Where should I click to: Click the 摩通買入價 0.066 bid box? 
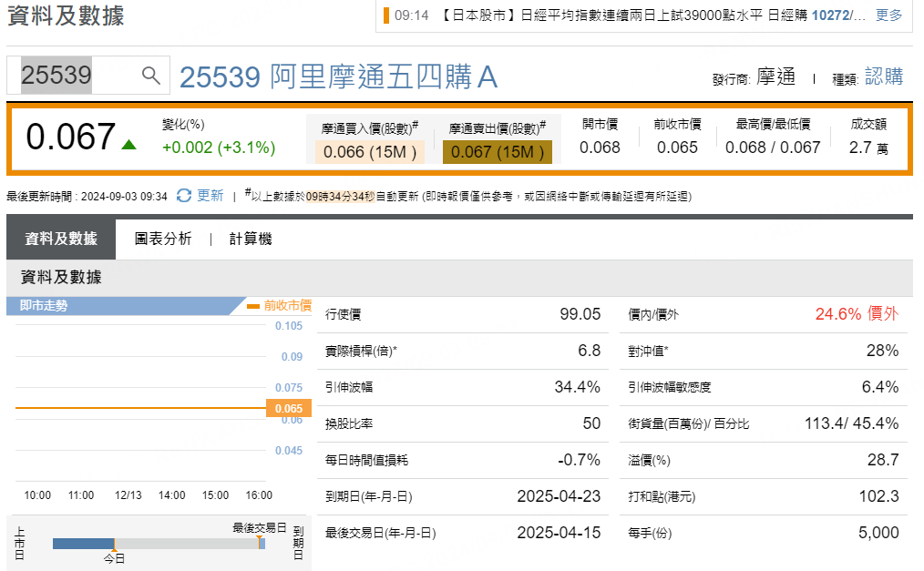(x=369, y=152)
